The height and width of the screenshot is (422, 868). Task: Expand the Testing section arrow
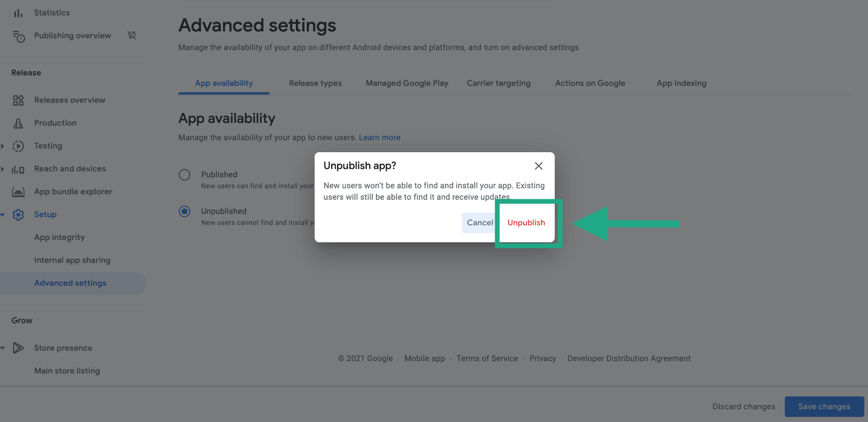tap(3, 146)
